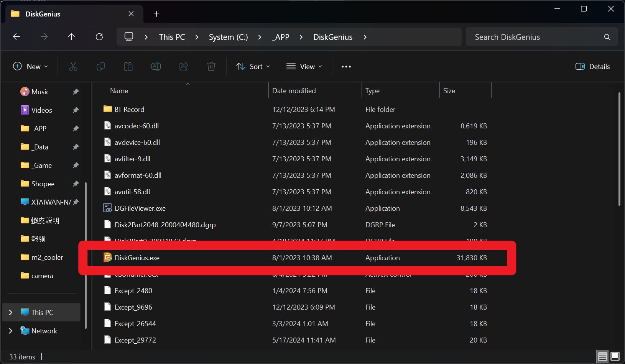Click the Search DiskGenius field

coord(542,37)
